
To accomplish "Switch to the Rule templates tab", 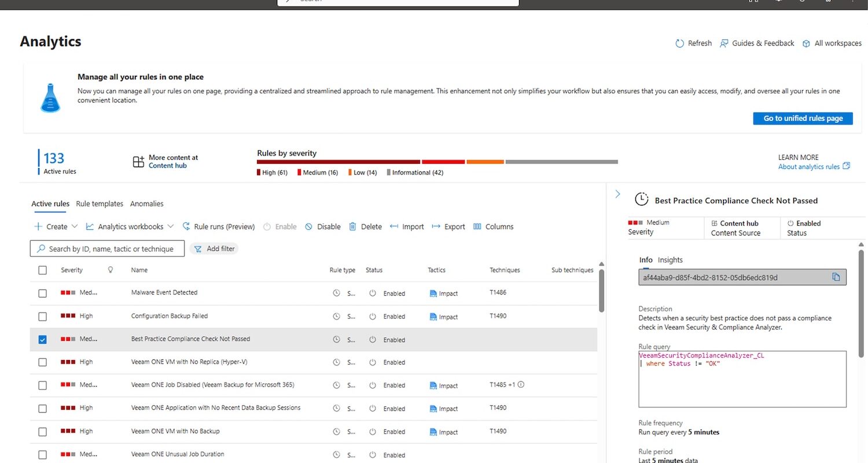I will coord(100,204).
